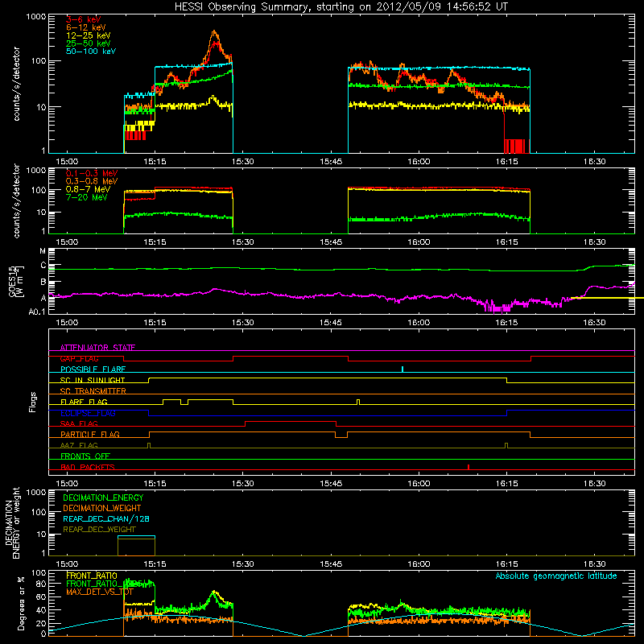Click the raised SAA_FLAG segment
The height and width of the screenshot is (644, 644).
pos(291,421)
